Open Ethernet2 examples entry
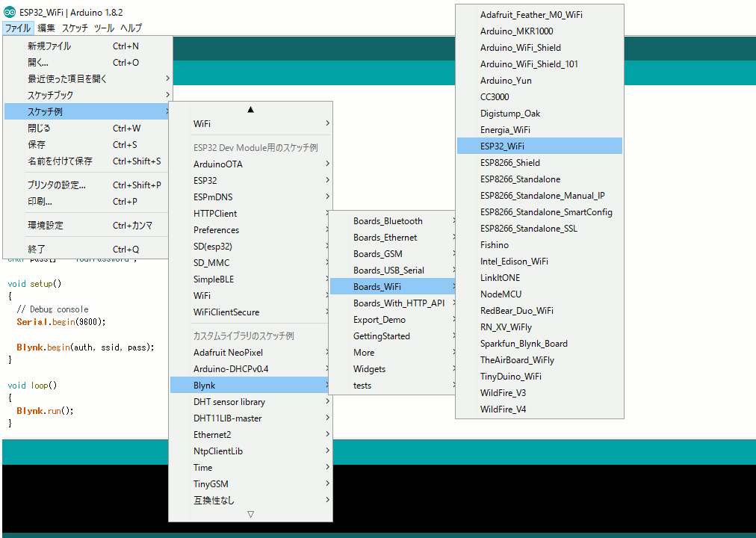The image size is (756, 538). (251, 434)
